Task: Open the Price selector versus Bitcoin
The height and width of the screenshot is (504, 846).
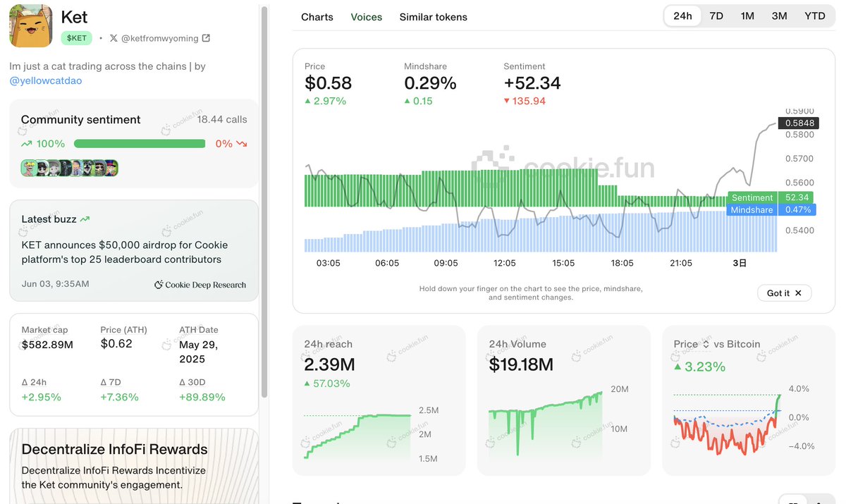Action: [x=692, y=344]
